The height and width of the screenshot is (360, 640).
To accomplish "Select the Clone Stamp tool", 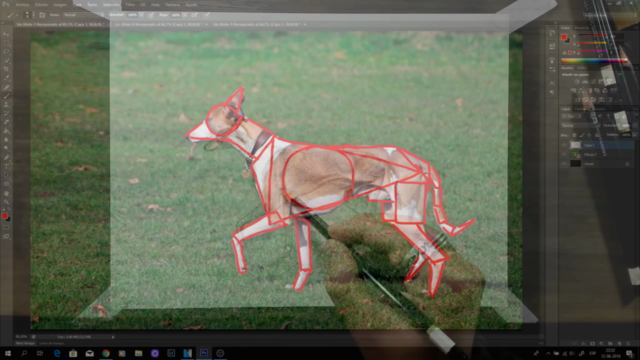I will [x=6, y=104].
